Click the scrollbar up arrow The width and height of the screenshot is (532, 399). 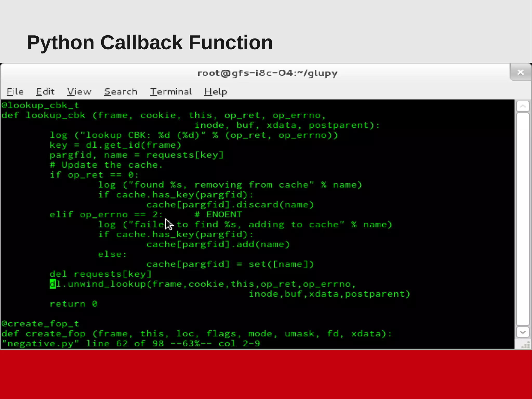(x=523, y=106)
